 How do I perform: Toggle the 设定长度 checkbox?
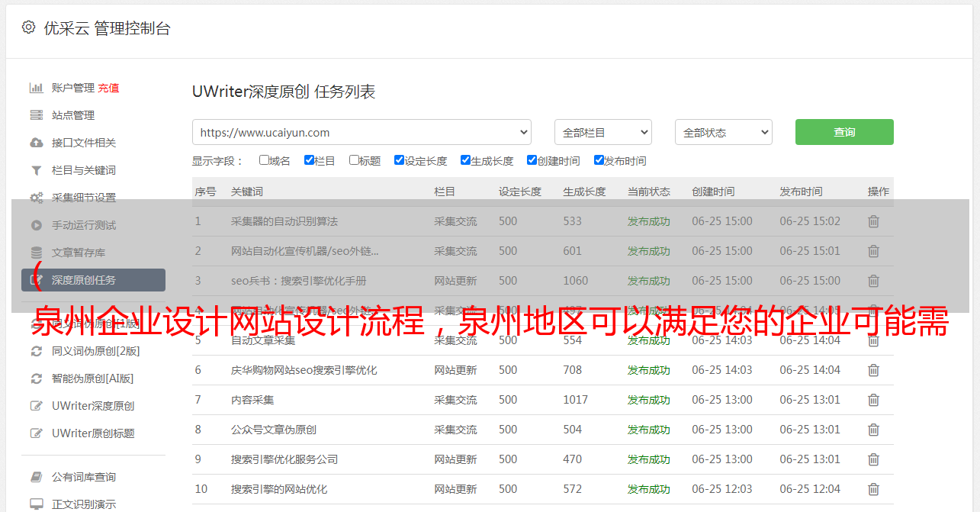399,160
